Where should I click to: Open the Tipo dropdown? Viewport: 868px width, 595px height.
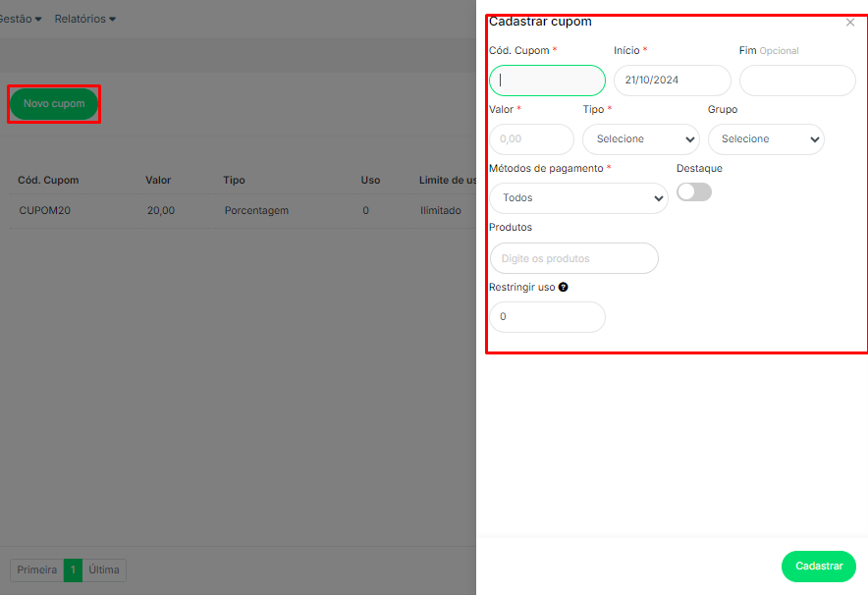tap(640, 139)
